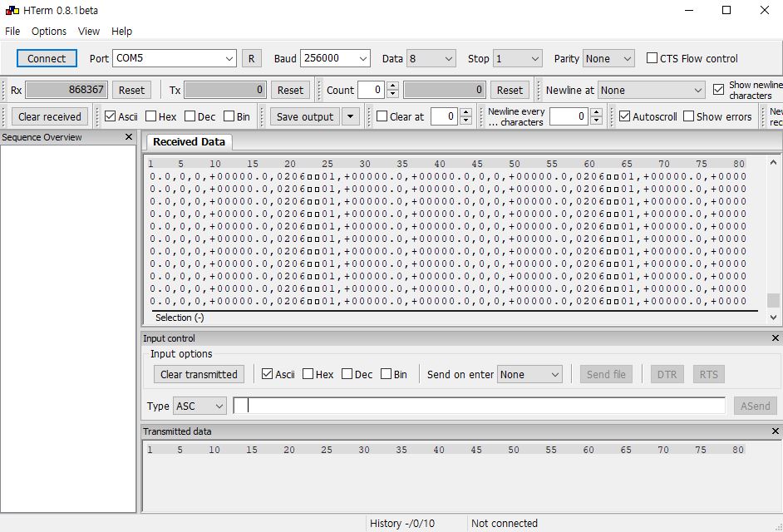Open the Parity dropdown
The height and width of the screenshot is (532, 783).
[x=608, y=58]
